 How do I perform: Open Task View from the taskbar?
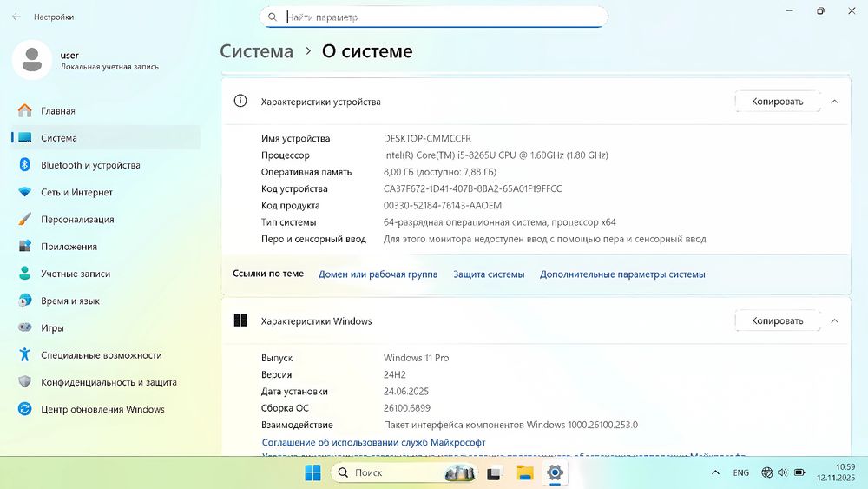pyautogui.click(x=493, y=473)
